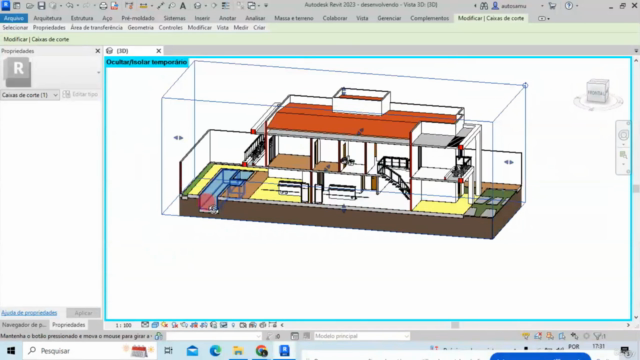This screenshot has height=360, width=640.
Task: Click the Print icon in quick access toolbar
Action: (103, 6)
